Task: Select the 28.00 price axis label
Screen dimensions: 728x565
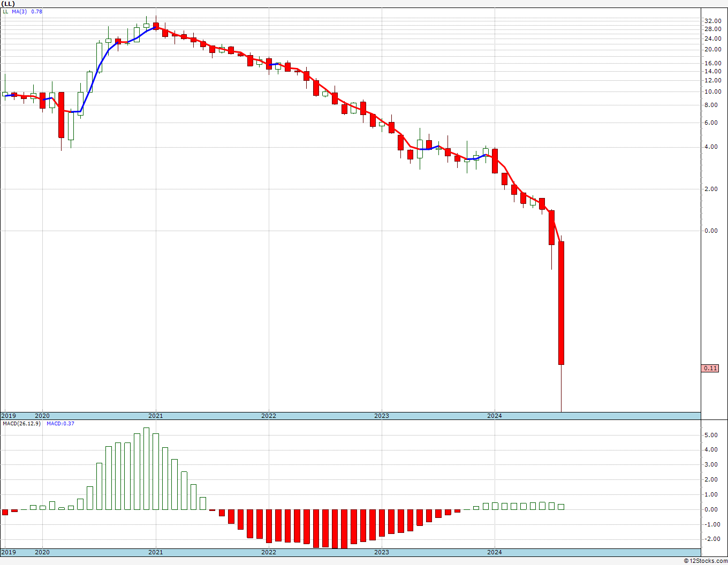Action: point(712,29)
